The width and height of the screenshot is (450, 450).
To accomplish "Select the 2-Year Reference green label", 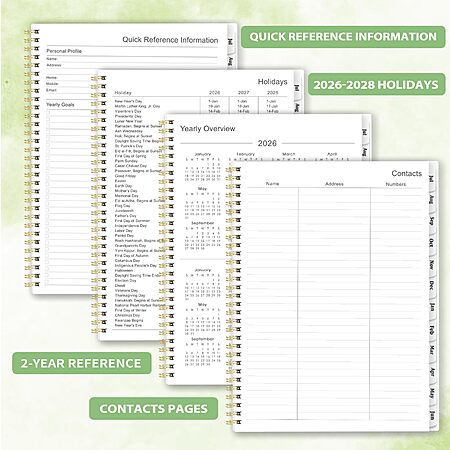I will 82,363.
